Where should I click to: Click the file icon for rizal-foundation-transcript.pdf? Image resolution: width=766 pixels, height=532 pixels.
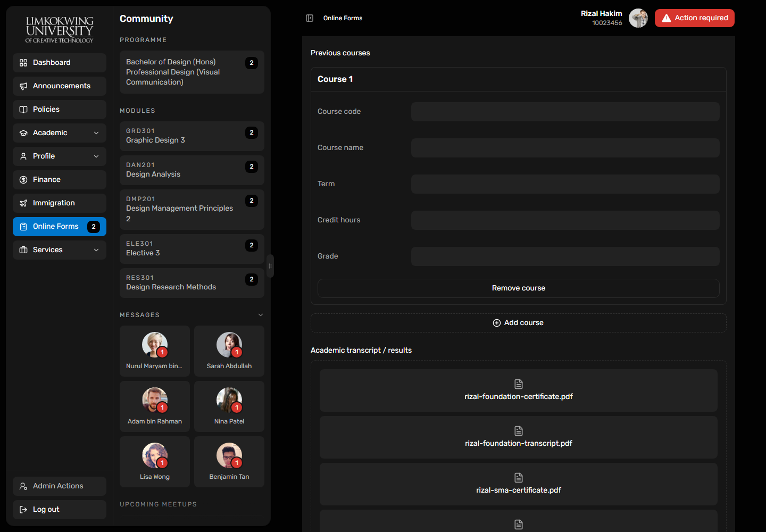[519, 431]
